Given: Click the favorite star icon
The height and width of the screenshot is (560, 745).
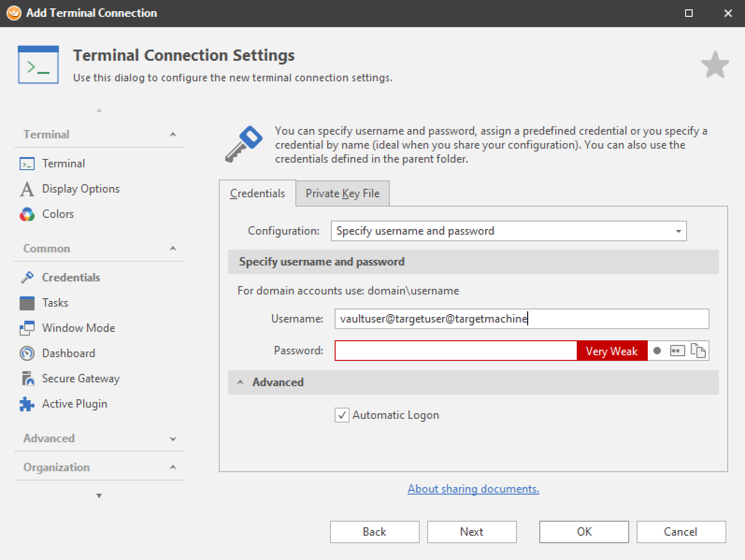Looking at the screenshot, I should [715, 65].
